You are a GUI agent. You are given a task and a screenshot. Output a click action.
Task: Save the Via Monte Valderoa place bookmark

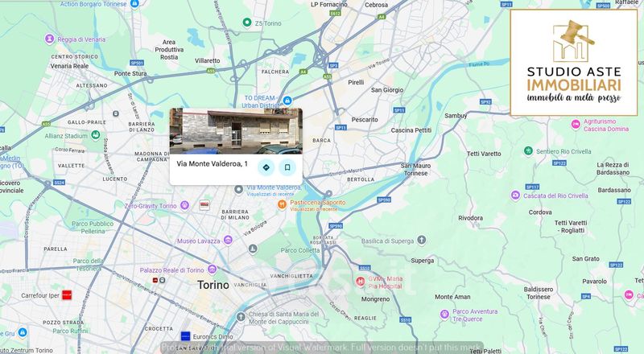(x=287, y=167)
